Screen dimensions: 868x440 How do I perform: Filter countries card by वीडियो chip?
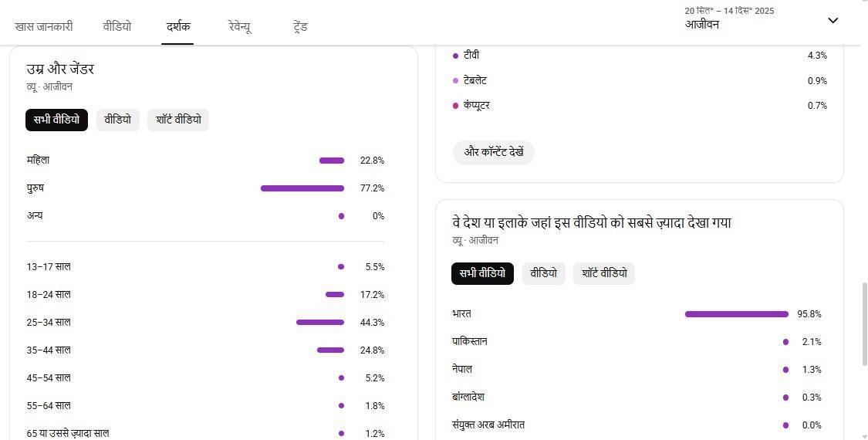point(544,273)
